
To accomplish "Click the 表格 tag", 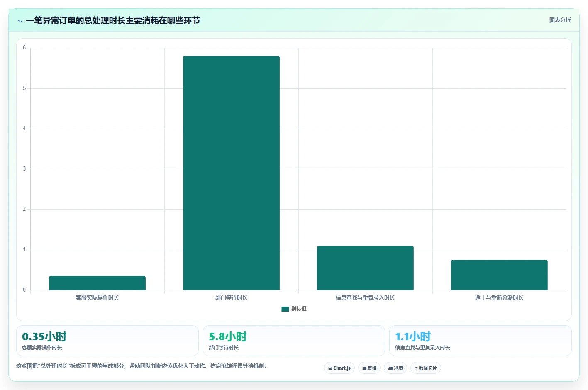I will pos(369,368).
